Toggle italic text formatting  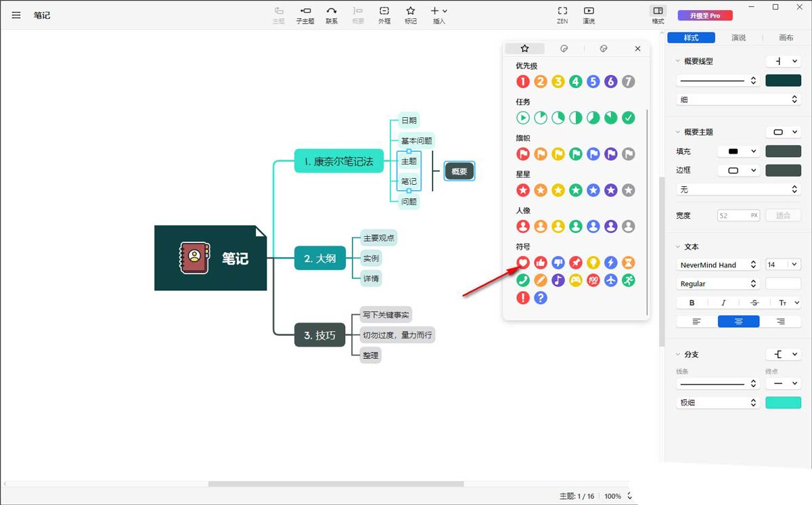723,303
